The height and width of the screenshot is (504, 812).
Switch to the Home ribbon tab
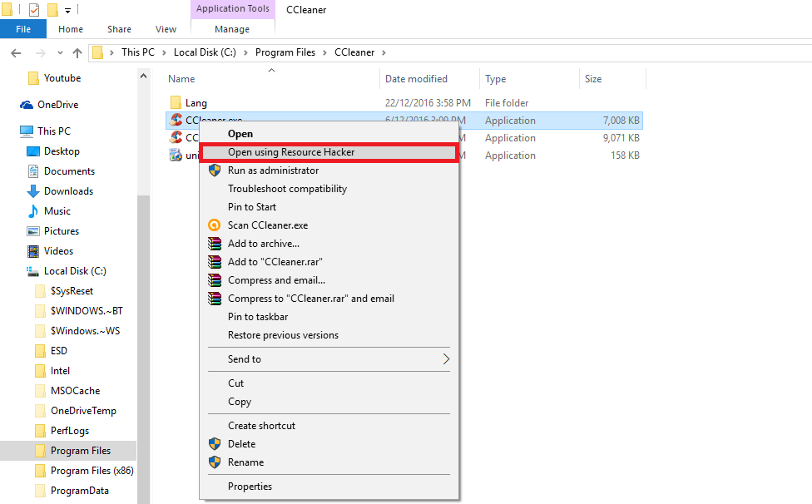(71, 29)
